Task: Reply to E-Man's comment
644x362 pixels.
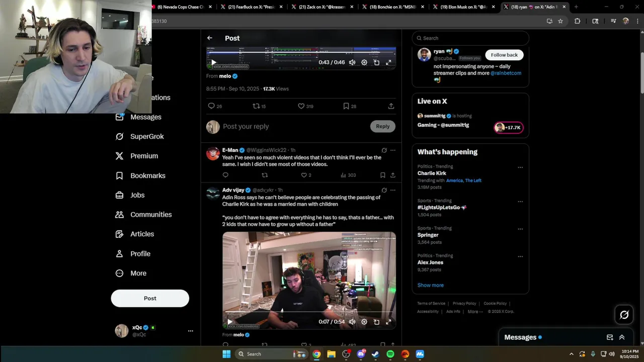Action: click(x=225, y=175)
